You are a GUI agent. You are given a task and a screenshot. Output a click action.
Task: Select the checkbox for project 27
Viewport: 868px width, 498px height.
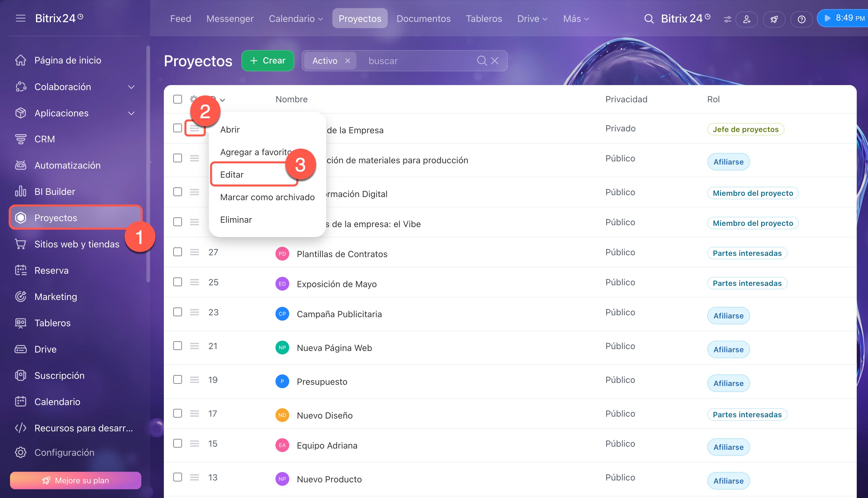177,252
